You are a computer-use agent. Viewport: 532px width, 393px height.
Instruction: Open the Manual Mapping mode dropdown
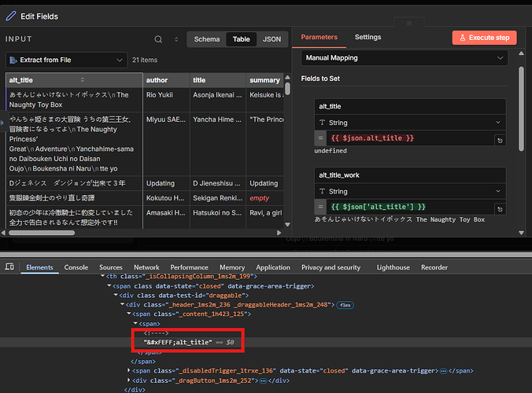404,58
